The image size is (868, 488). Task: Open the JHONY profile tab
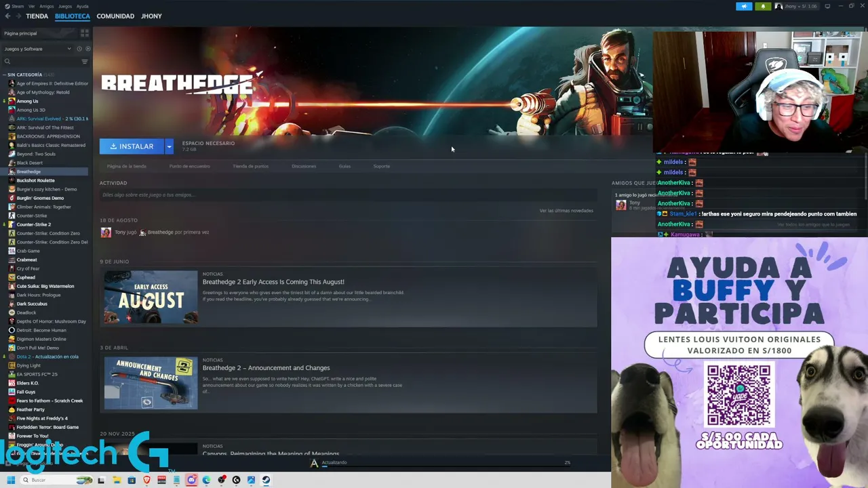tap(151, 16)
